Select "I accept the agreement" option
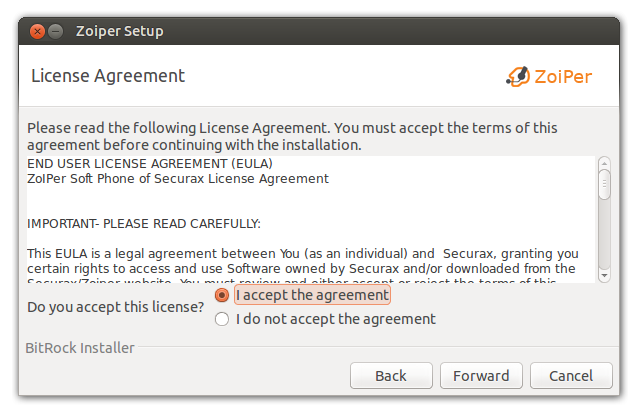Screen dimensions: 639x417 click(x=222, y=296)
